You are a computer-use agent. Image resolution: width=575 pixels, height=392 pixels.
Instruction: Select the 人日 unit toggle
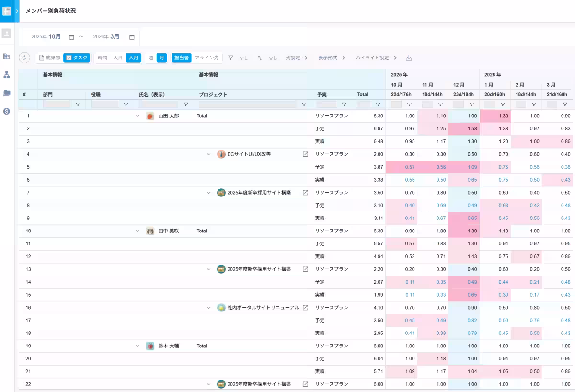coord(118,58)
